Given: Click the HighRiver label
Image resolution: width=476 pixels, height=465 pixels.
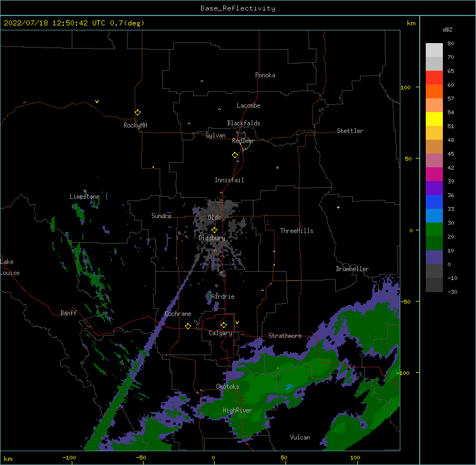Looking at the screenshot, I should tap(237, 410).
